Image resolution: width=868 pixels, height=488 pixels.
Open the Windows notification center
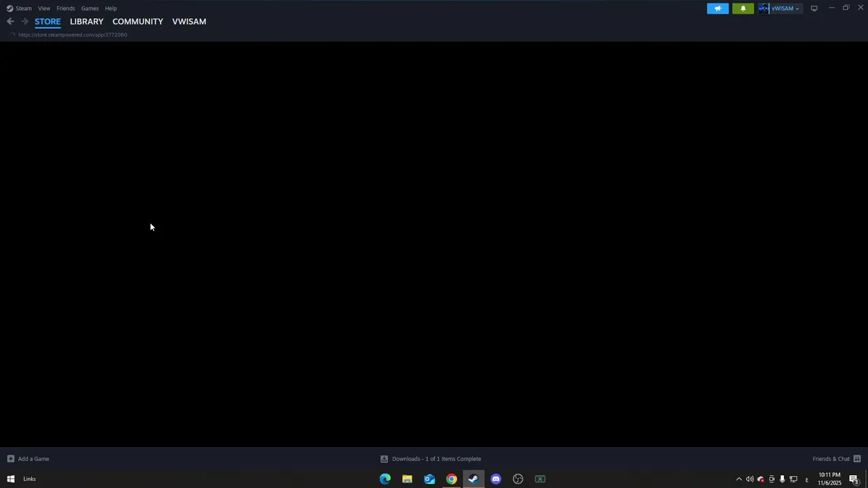[854, 479]
